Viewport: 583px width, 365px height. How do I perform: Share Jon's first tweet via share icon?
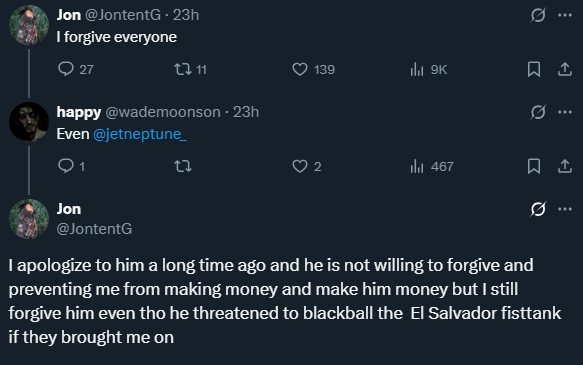(564, 69)
